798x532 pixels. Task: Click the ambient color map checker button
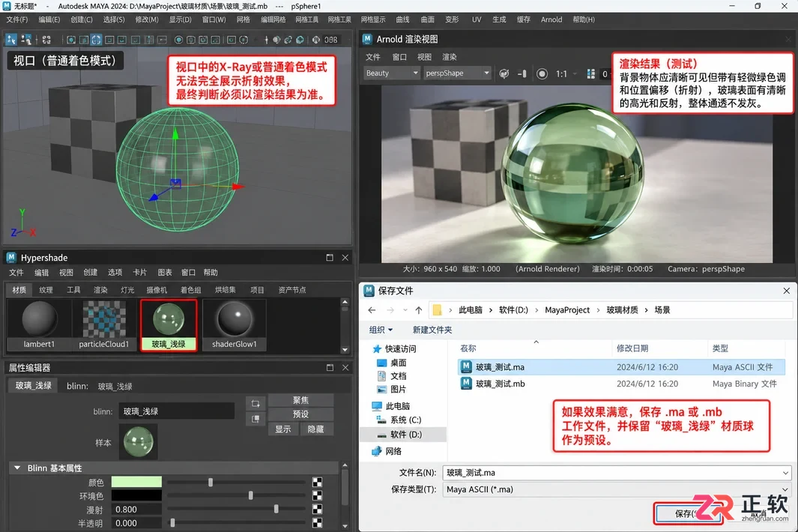tap(317, 495)
